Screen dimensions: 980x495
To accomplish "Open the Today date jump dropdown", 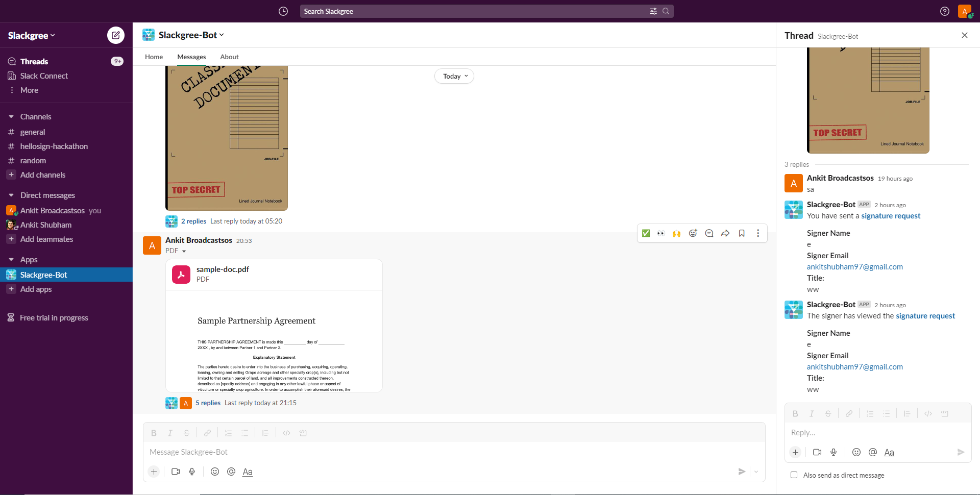I will 454,76.
